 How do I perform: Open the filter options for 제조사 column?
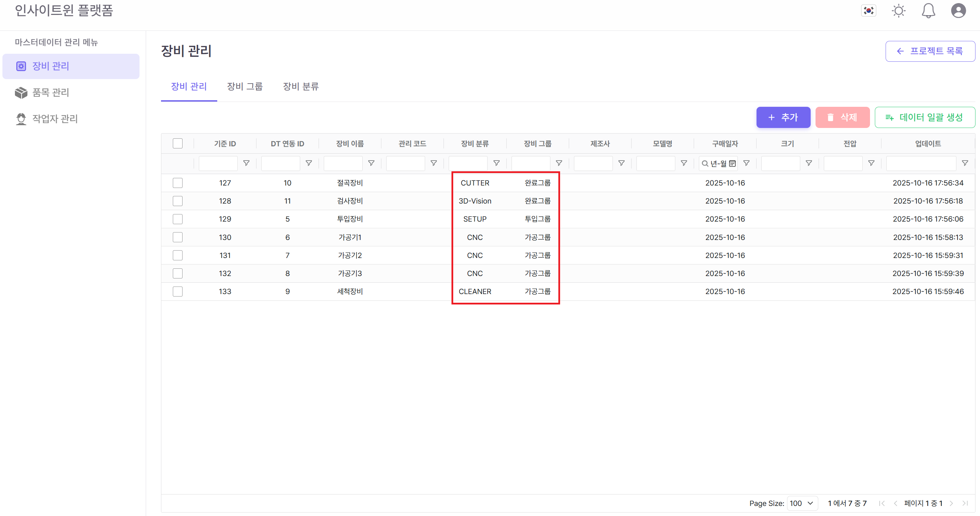621,163
